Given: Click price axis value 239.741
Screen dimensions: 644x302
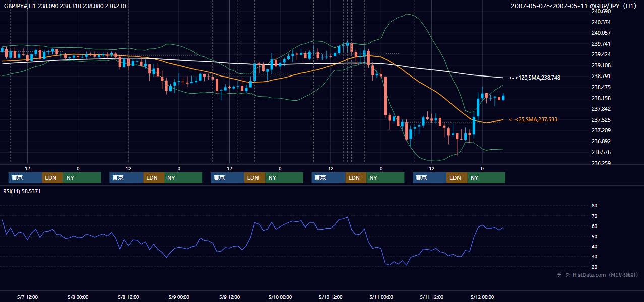Looking at the screenshot, I should pos(601,44).
